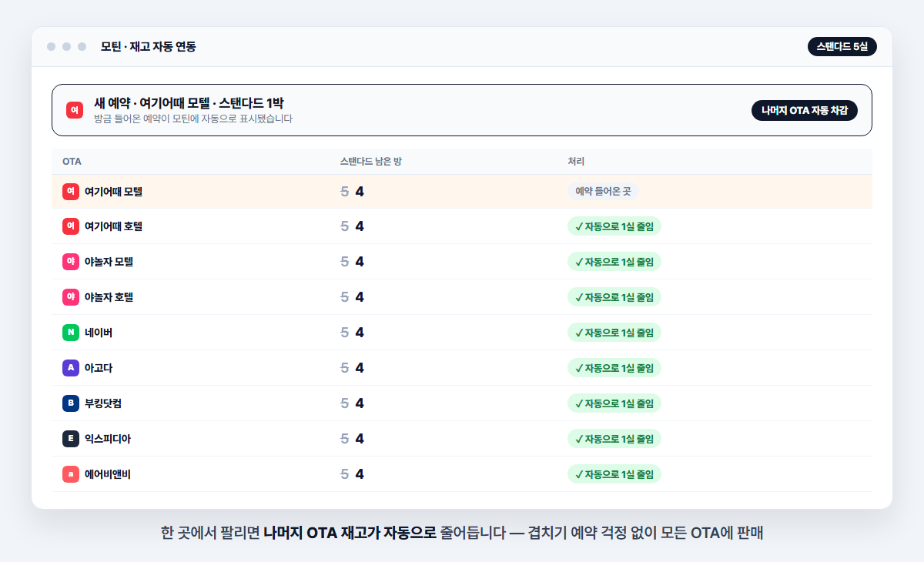Click the coral 에어비앤비 icon
This screenshot has width=924, height=562.
coord(71,474)
